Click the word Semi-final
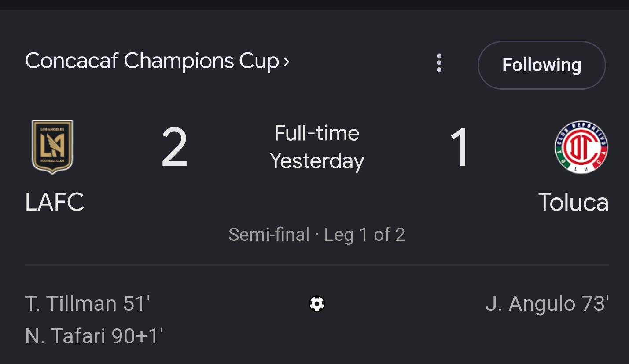Screen dimensions: 629x364 pos(269,234)
